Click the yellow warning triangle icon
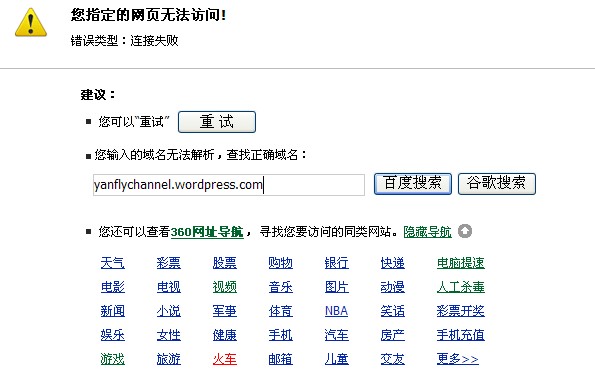Viewport: 595px width, 382px height. click(x=31, y=23)
